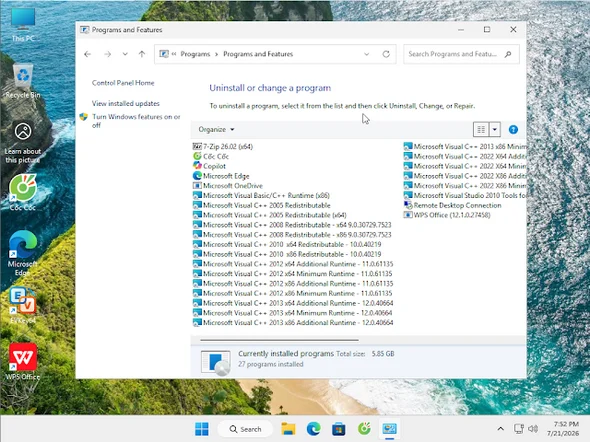Open the help question mark icon
This screenshot has width=590, height=442.
coord(513,129)
